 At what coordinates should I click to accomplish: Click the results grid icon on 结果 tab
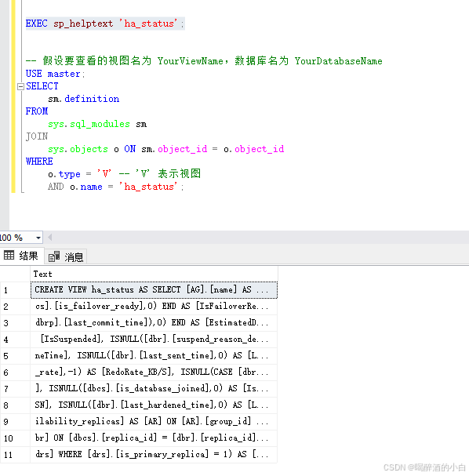9,256
